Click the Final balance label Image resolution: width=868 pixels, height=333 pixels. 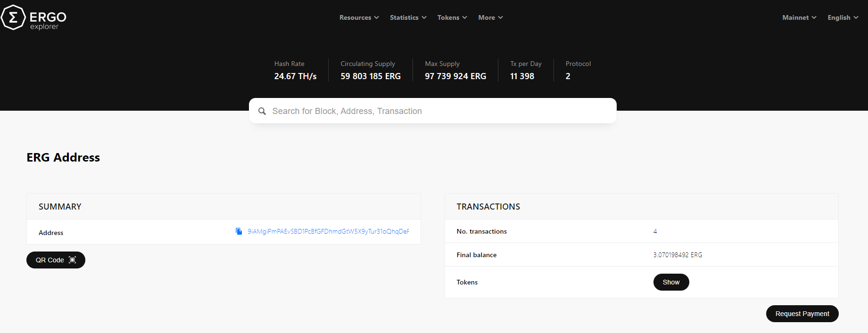pyautogui.click(x=476, y=255)
